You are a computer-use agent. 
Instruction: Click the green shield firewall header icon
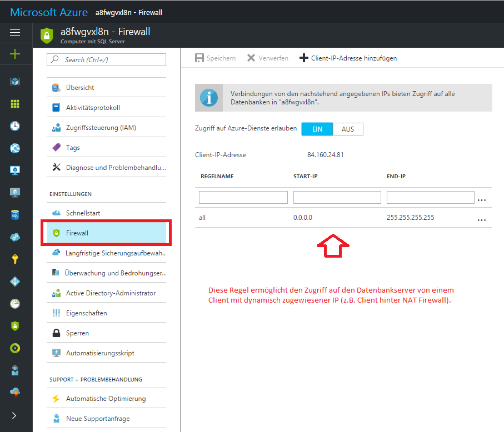[47, 36]
